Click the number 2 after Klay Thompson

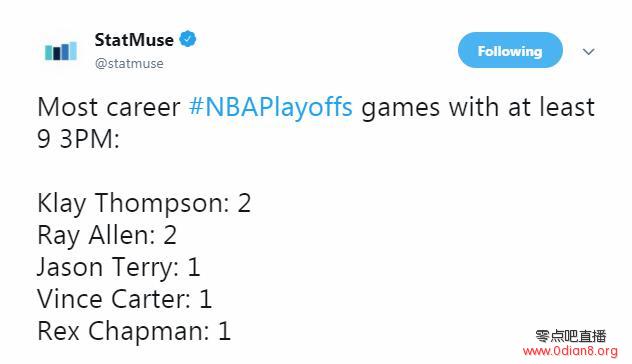point(244,203)
